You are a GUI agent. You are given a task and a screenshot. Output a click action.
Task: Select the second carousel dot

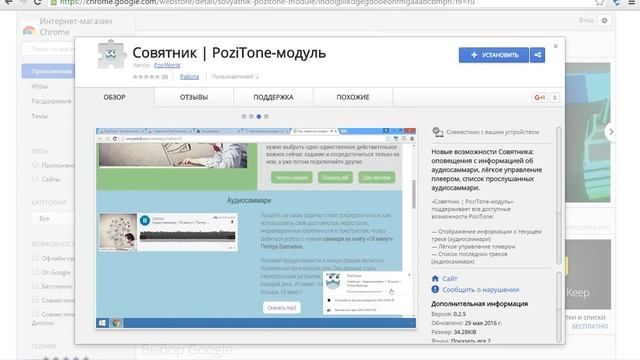(x=251, y=117)
